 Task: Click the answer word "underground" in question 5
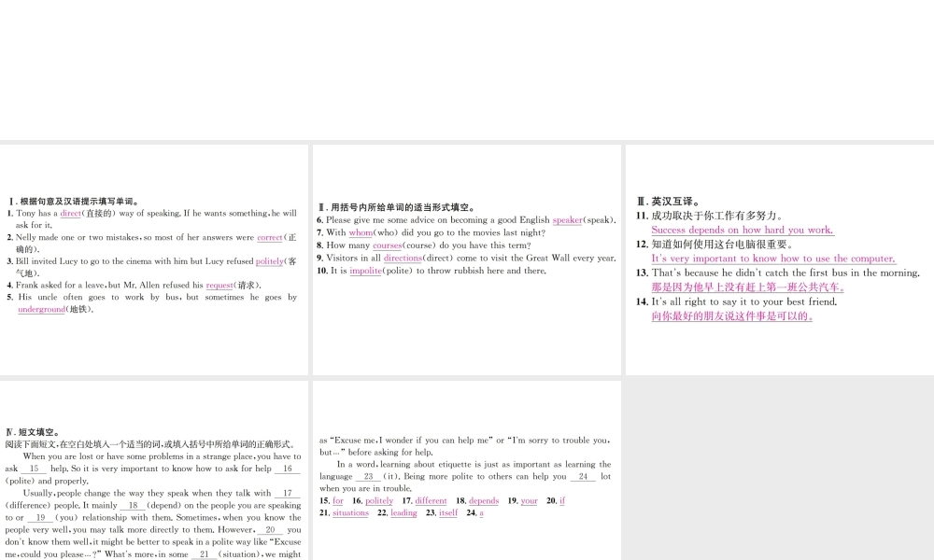(x=42, y=310)
